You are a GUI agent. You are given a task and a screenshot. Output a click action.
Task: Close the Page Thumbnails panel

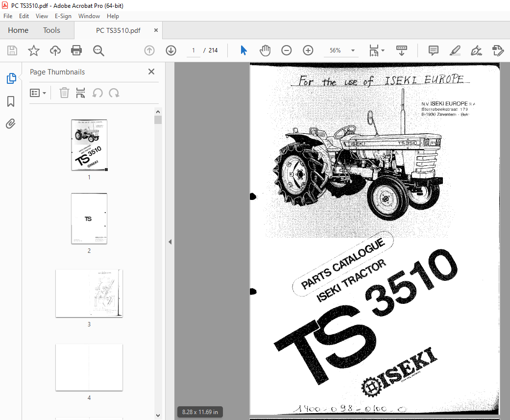[x=151, y=72]
